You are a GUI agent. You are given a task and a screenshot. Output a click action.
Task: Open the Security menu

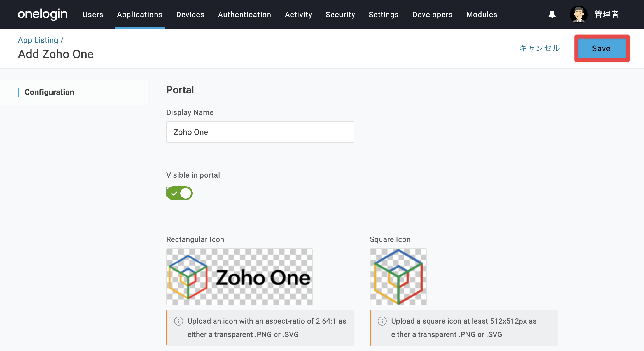(x=340, y=15)
